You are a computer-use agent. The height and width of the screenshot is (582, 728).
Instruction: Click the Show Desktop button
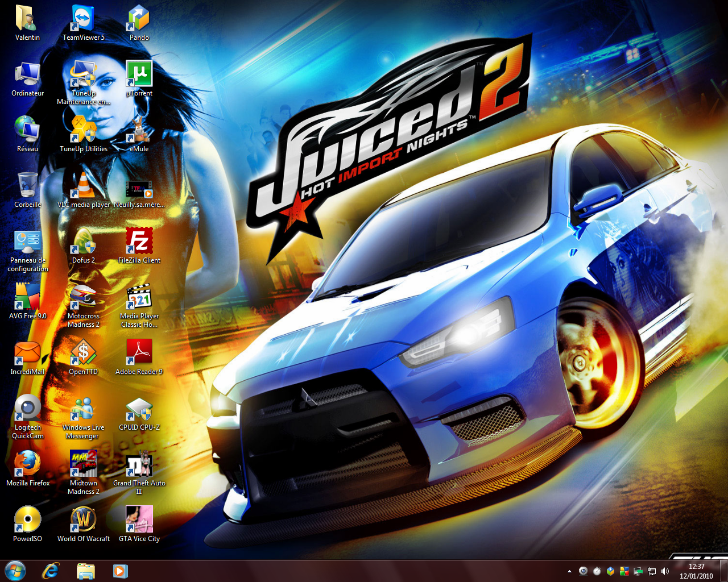[723, 571]
